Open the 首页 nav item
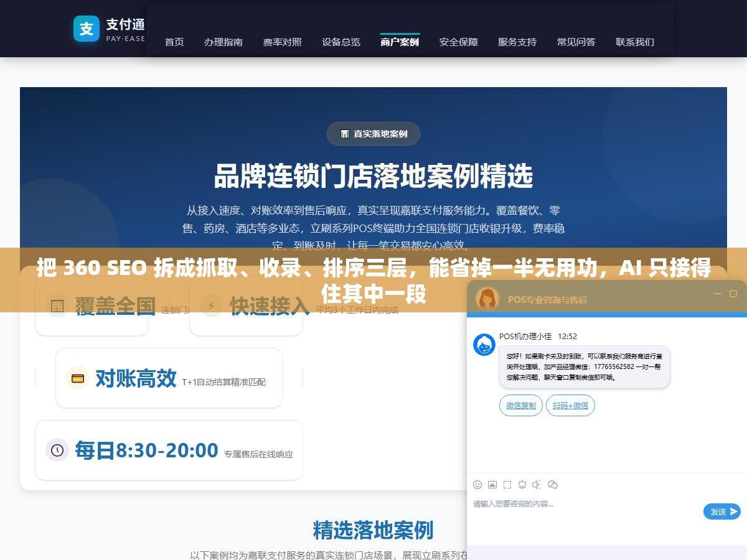Screen dimensions: 747x560 click(x=174, y=42)
